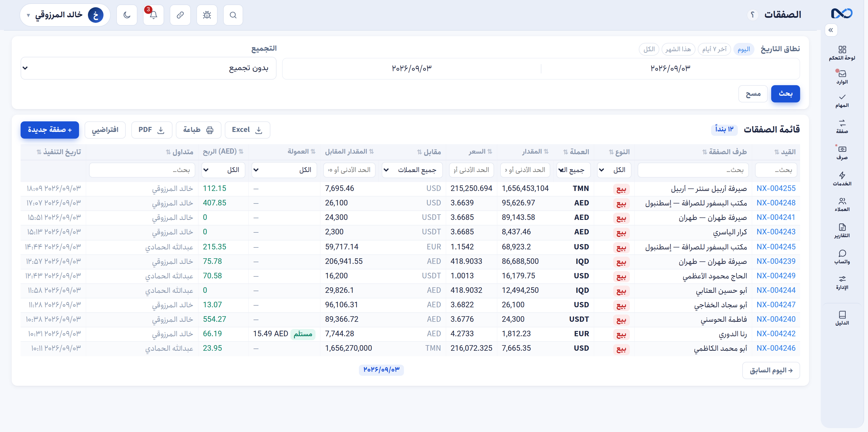The height and width of the screenshot is (432, 868).
Task: Select آخر ٧ أيام date range chip
Action: pyautogui.click(x=714, y=50)
